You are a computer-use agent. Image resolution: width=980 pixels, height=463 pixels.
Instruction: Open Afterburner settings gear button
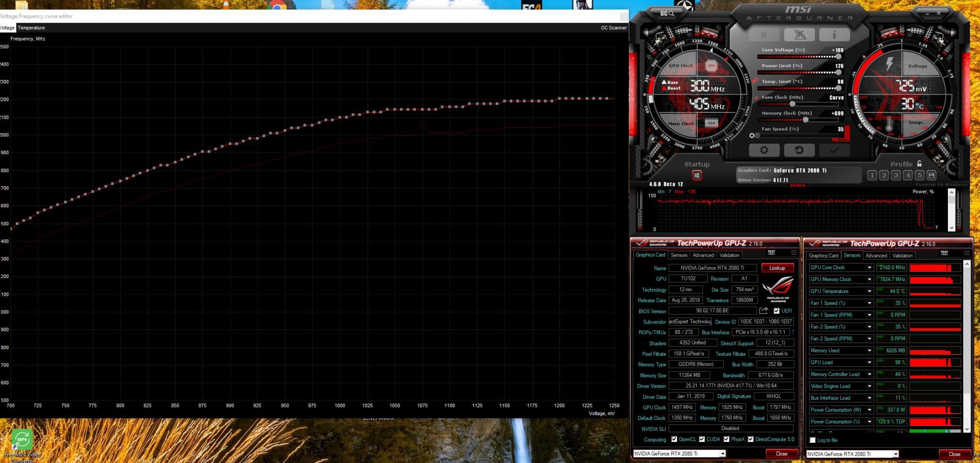[764, 150]
